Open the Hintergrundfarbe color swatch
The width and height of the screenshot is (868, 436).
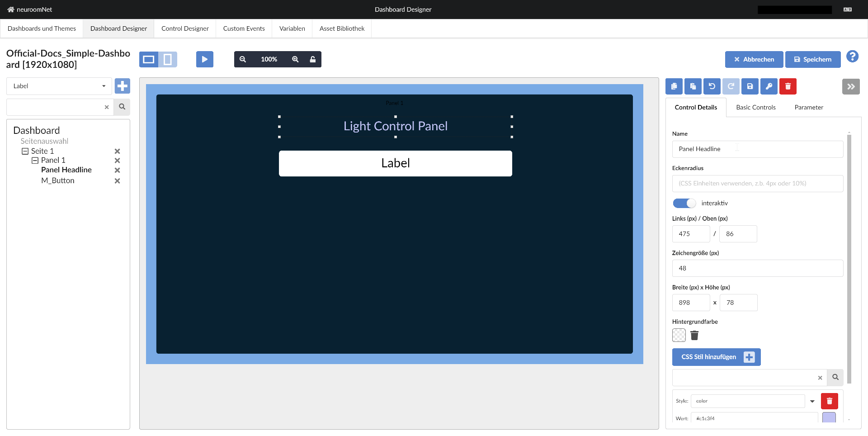tap(678, 335)
